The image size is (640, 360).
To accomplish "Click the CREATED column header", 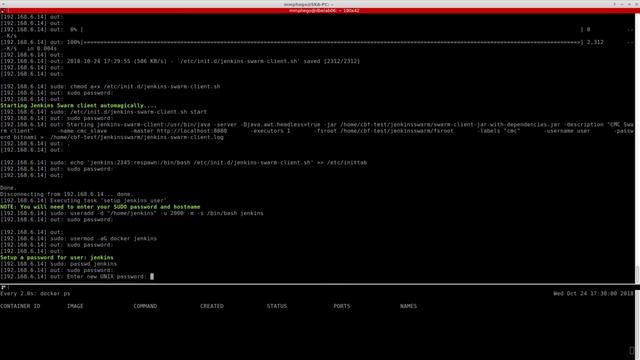I will pos(212,306).
